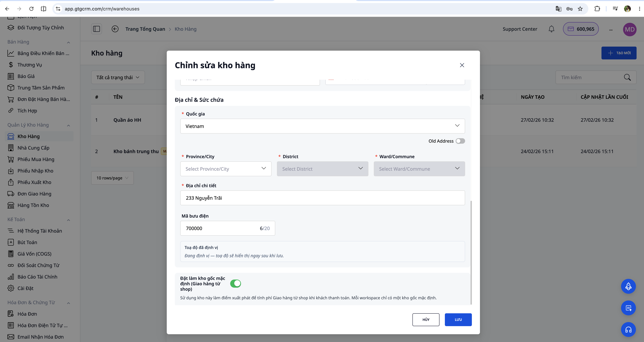Reload the page with the refresh icon
The height and width of the screenshot is (342, 644).
click(31, 9)
